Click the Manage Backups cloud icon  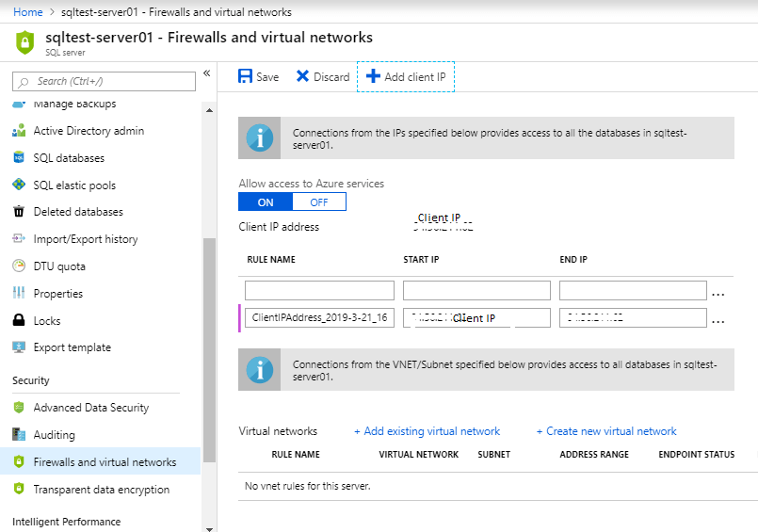19,105
